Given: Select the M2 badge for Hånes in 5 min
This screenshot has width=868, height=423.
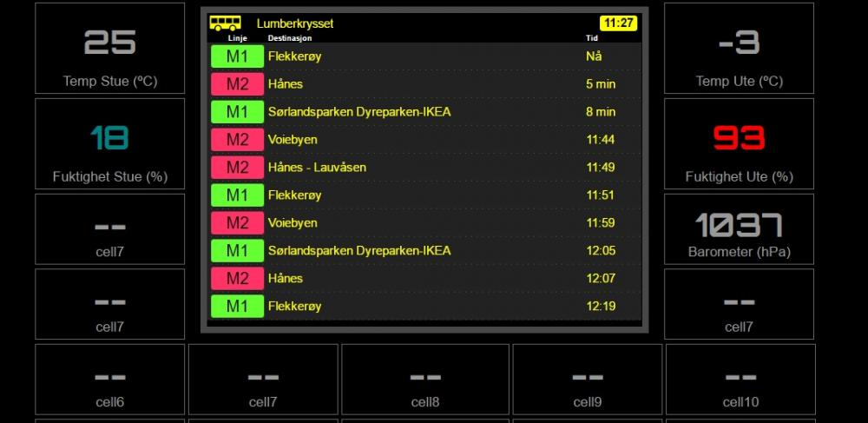Looking at the screenshot, I should 237,84.
